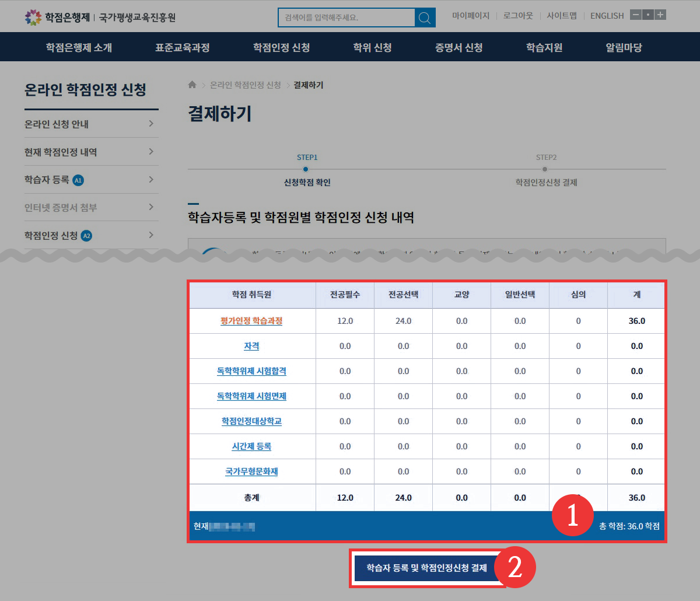700x601 pixels.
Task: Select the 표준교육과정 navigation menu
Action: (182, 47)
